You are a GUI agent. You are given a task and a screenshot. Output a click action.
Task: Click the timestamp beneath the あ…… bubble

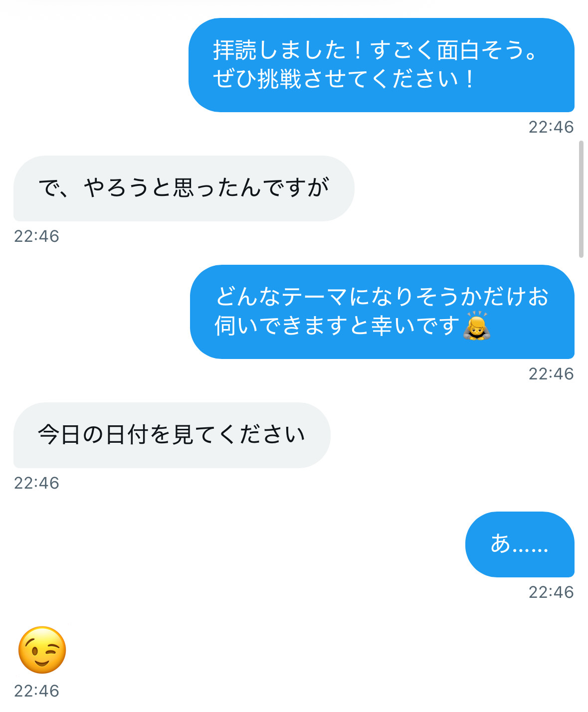click(551, 592)
